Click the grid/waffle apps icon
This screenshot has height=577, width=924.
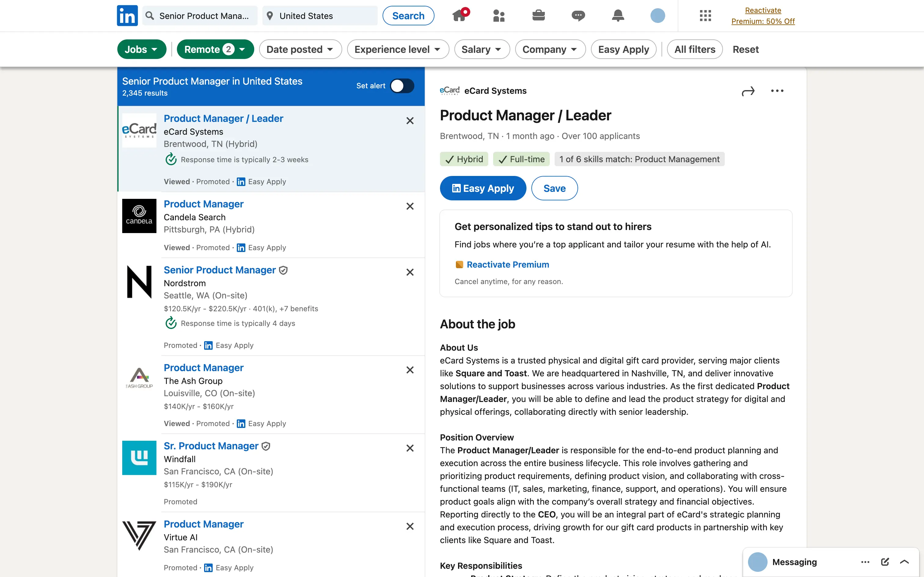coord(705,15)
